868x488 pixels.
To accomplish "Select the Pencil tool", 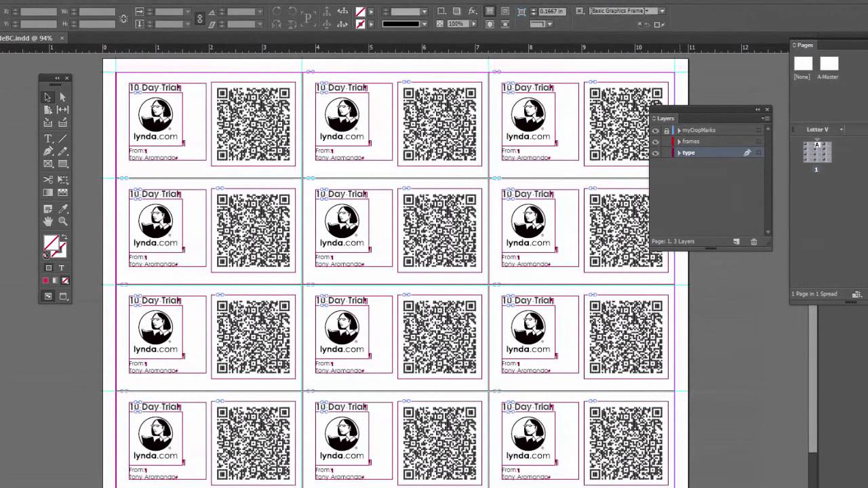I will pos(62,151).
